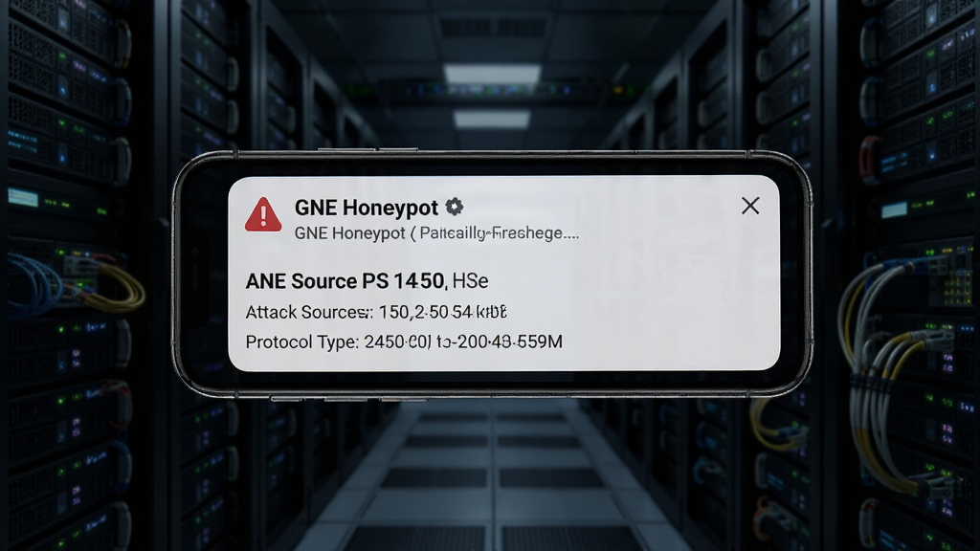Click the verified badge beside GNE Honeypot
The width and height of the screenshot is (980, 551).
point(455,207)
